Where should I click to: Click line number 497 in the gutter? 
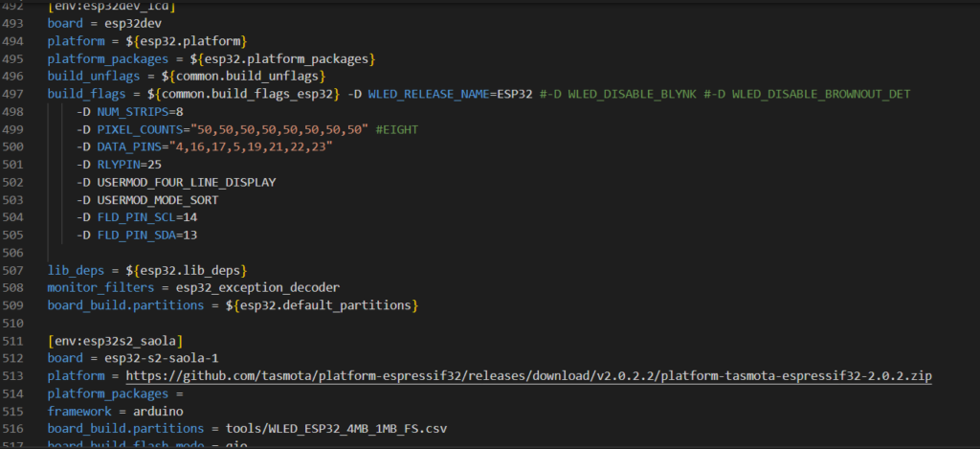pyautogui.click(x=13, y=94)
